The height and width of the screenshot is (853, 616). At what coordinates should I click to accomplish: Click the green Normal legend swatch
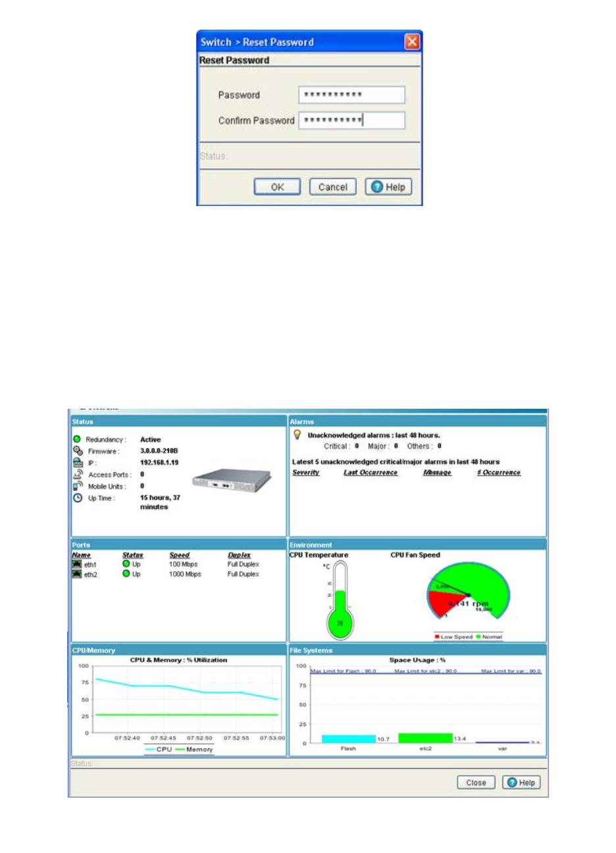click(x=478, y=637)
